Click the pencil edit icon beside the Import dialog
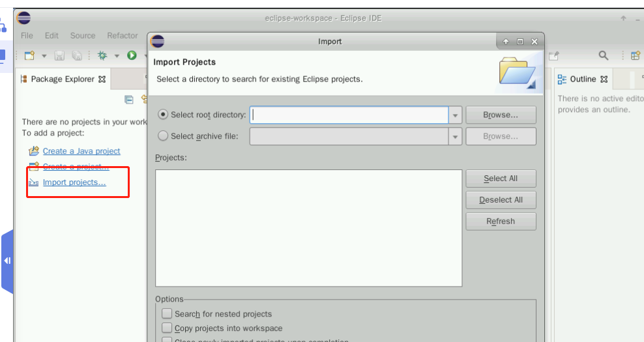 [x=553, y=55]
